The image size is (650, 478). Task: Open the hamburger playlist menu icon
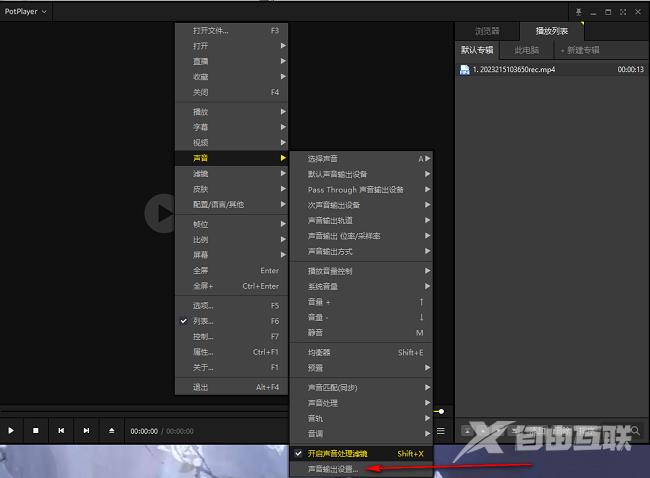coord(441,431)
